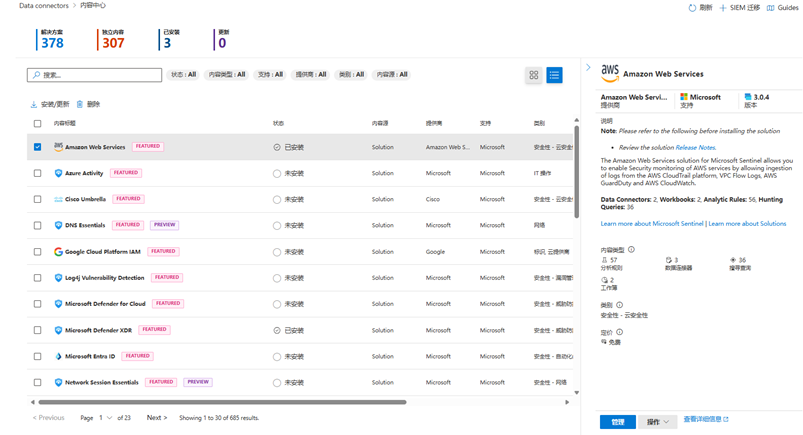Viewport: 803px width, 435px height.
Task: Click the Amazon Web Services row icon
Action: coord(58,147)
